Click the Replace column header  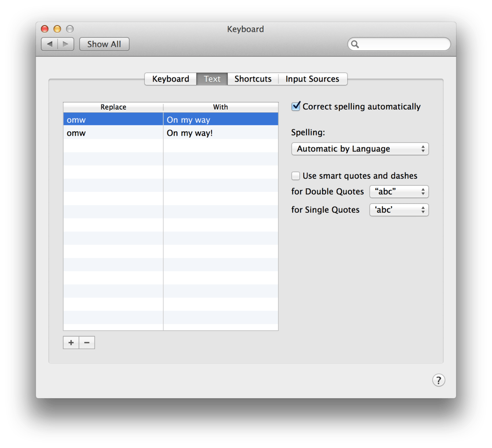[x=113, y=107]
